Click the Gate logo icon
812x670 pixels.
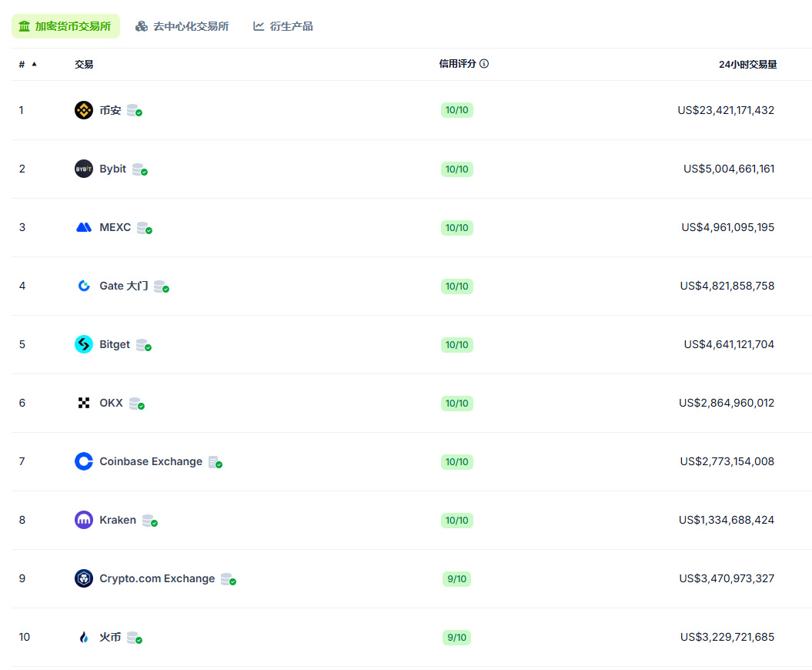click(84, 286)
